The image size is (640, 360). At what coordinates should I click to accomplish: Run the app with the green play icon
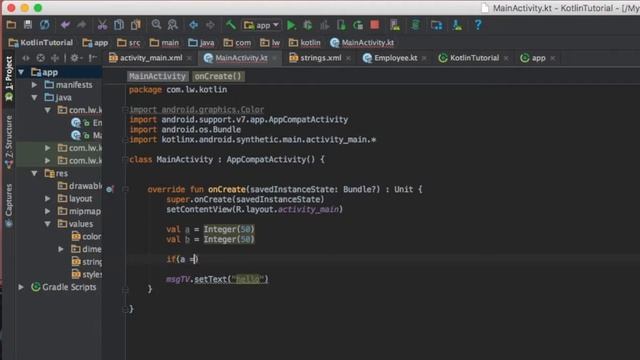pyautogui.click(x=291, y=25)
